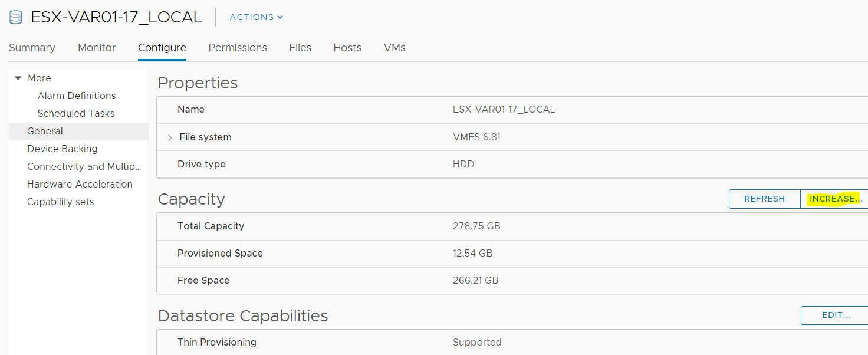Open the Monitor tab

(96, 48)
